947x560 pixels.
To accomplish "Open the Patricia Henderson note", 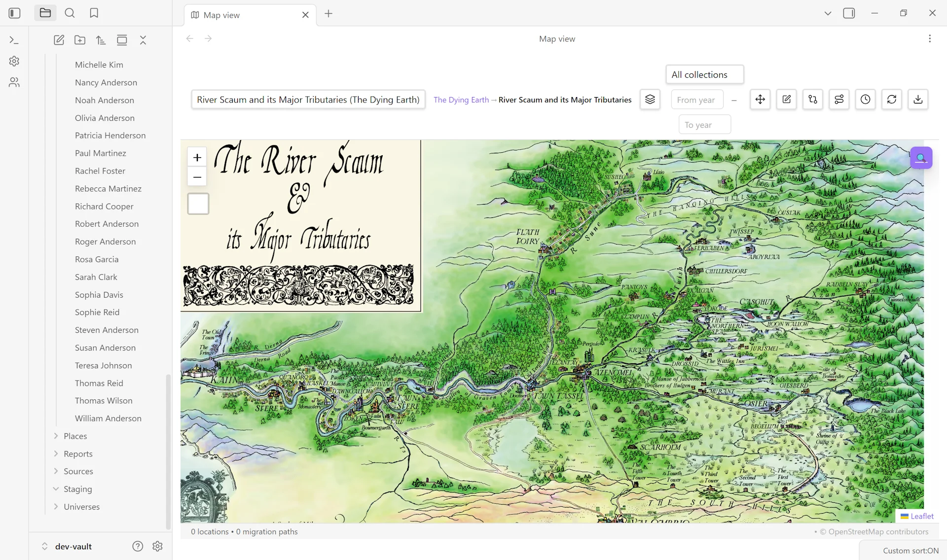I will pyautogui.click(x=110, y=136).
